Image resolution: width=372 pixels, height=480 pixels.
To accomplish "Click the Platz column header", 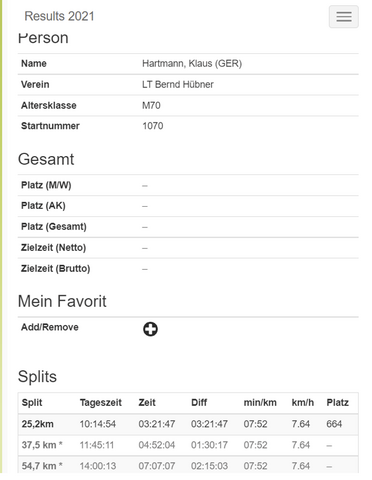I will [x=338, y=403].
